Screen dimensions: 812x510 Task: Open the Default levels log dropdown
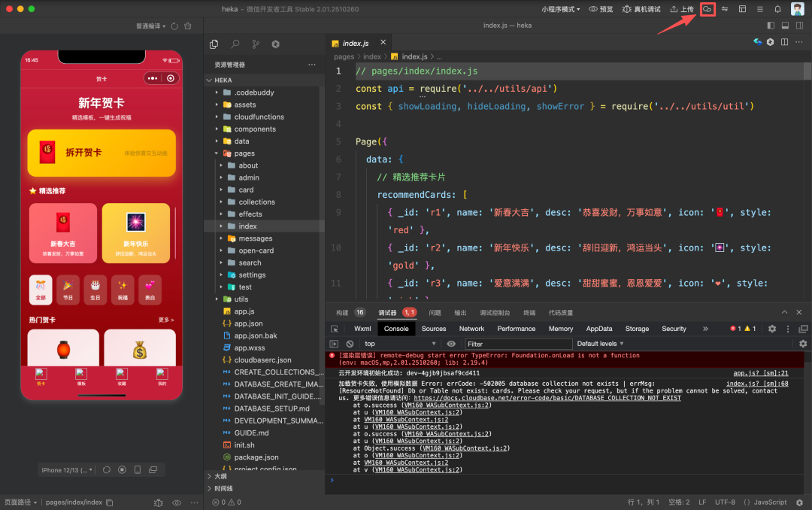[x=600, y=344]
